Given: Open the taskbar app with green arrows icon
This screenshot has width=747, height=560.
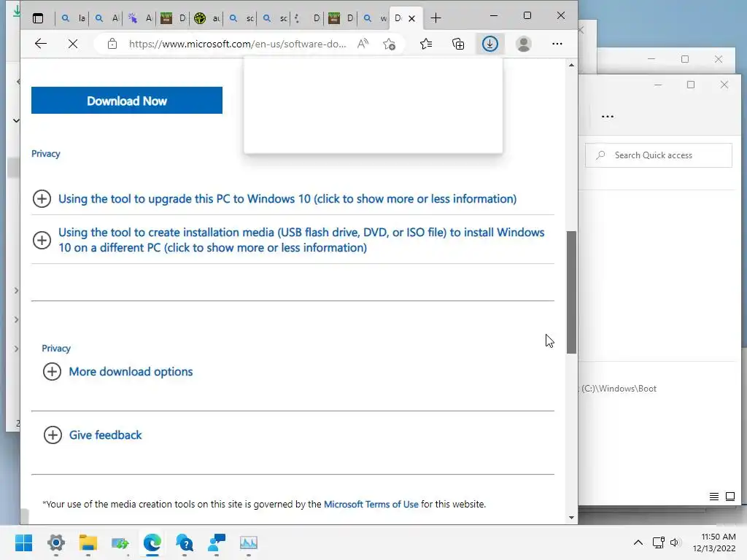Looking at the screenshot, I should (120, 542).
